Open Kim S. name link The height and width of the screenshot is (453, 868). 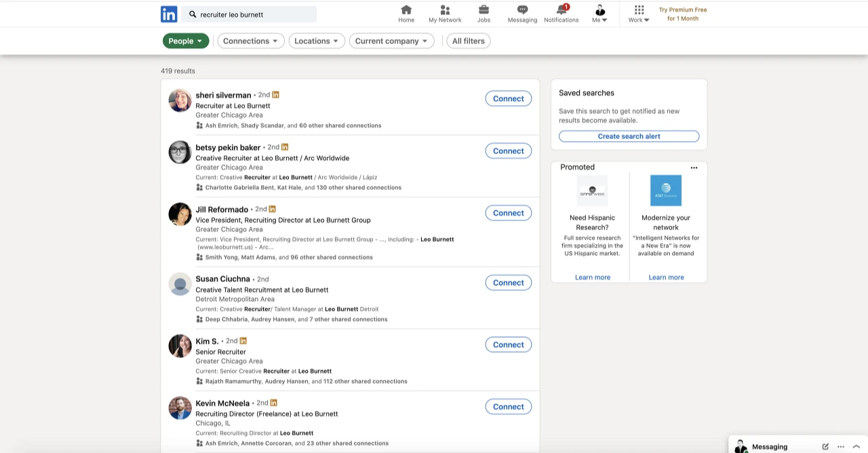click(207, 342)
